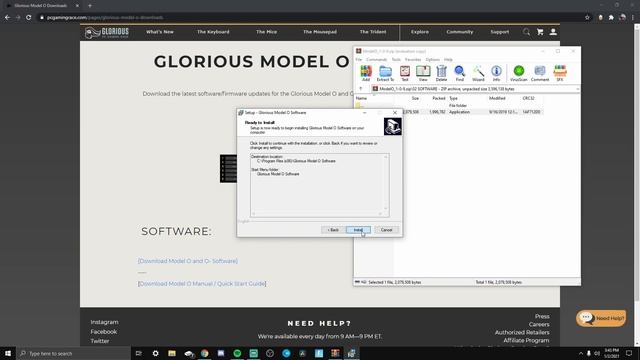Open the shopping cart icon on site
The image size is (640, 360).
point(540,32)
